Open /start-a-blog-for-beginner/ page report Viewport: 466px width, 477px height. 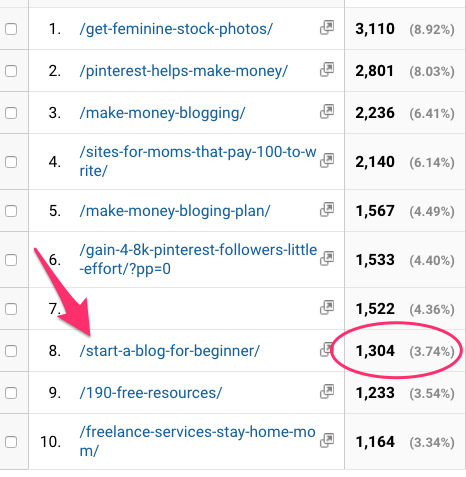[x=169, y=351]
